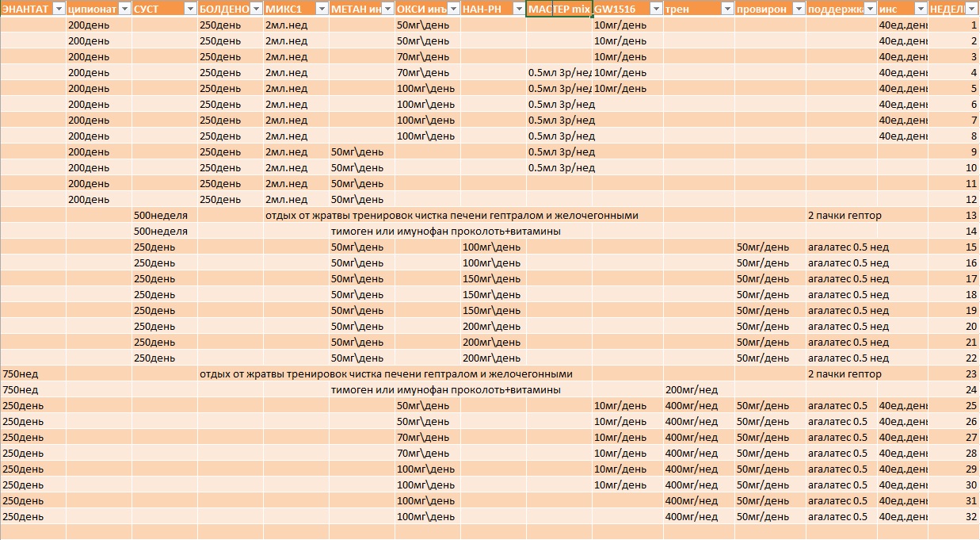
Task: Select the 750нед cell in week 23
Action: (x=32, y=374)
